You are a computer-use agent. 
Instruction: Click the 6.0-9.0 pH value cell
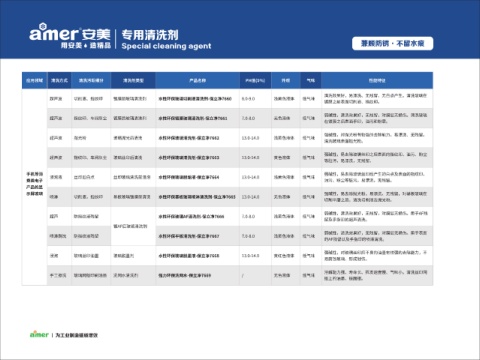tap(248, 99)
